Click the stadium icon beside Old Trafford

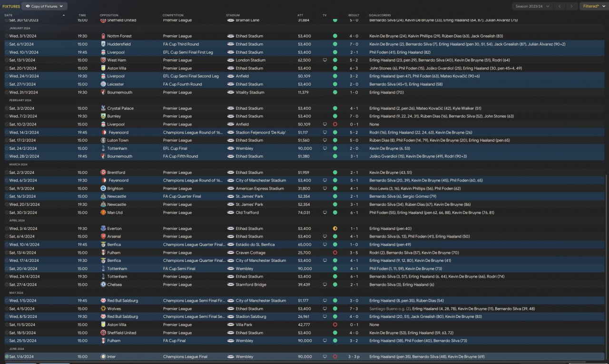coord(230,212)
